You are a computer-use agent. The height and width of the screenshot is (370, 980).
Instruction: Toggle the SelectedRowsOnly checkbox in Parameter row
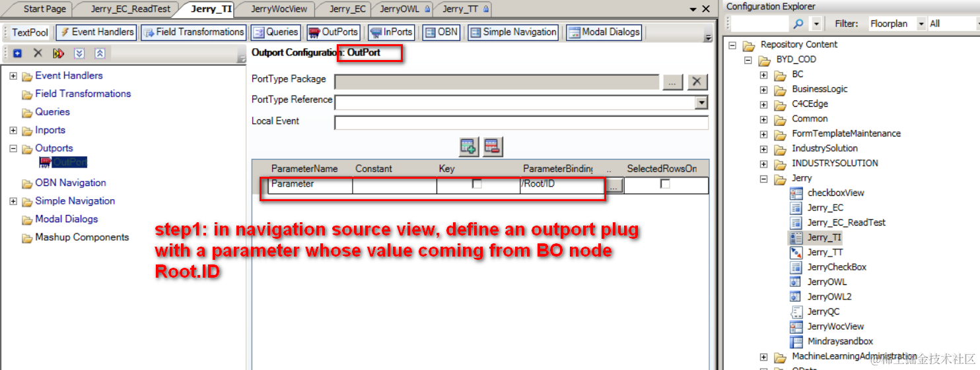665,184
